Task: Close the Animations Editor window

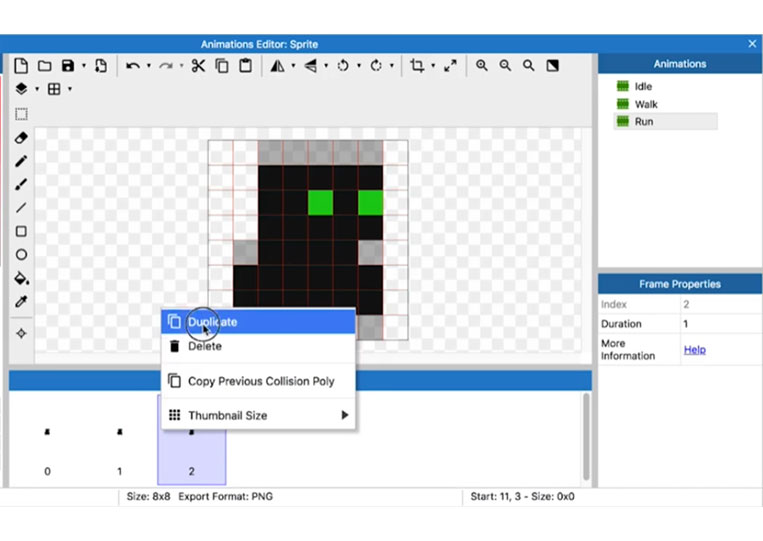Action: [752, 44]
